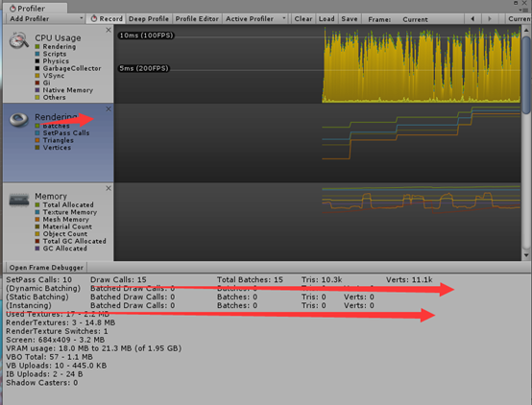
Task: Clear the recorded profiler data
Action: [x=303, y=19]
